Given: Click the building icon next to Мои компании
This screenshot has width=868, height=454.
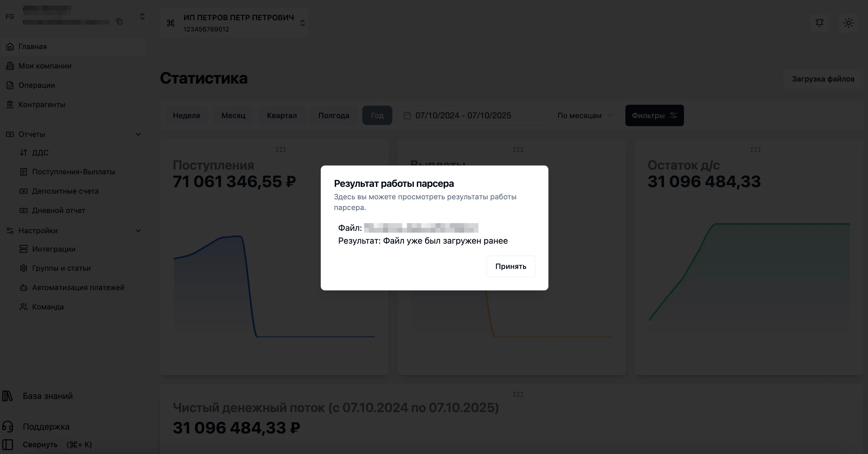Looking at the screenshot, I should [x=10, y=66].
